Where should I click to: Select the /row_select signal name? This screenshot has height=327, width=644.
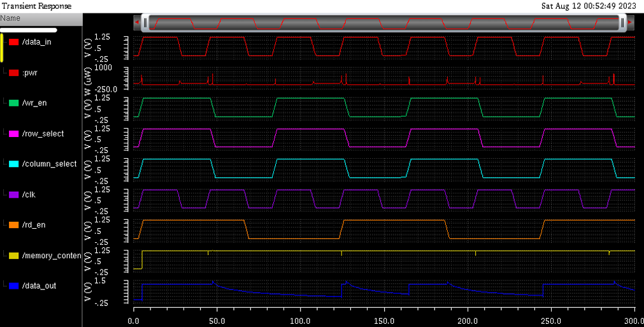[x=43, y=133]
